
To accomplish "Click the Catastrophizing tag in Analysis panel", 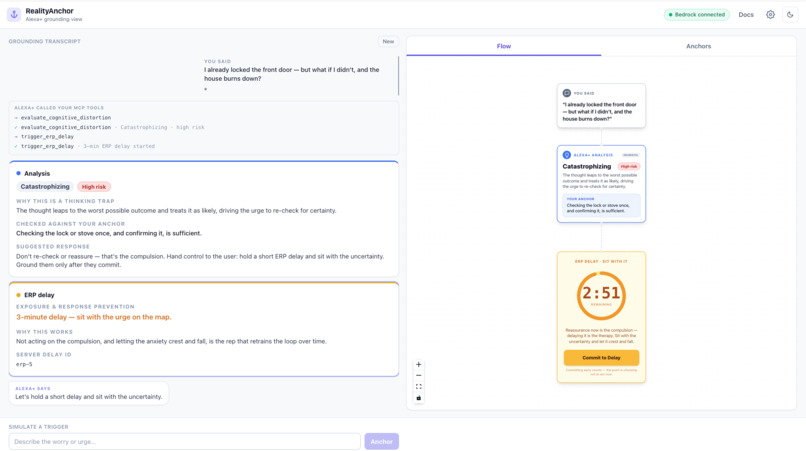I will tap(45, 187).
